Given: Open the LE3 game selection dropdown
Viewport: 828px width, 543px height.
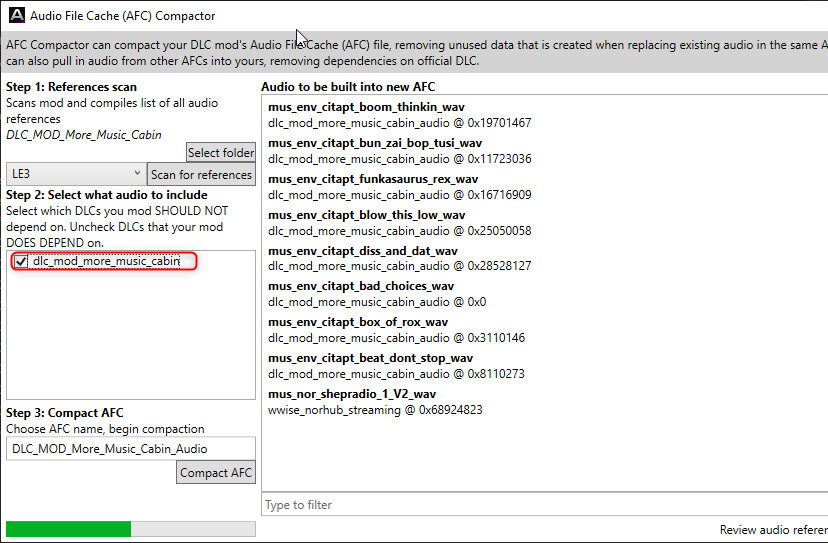Looking at the screenshot, I should click(77, 174).
